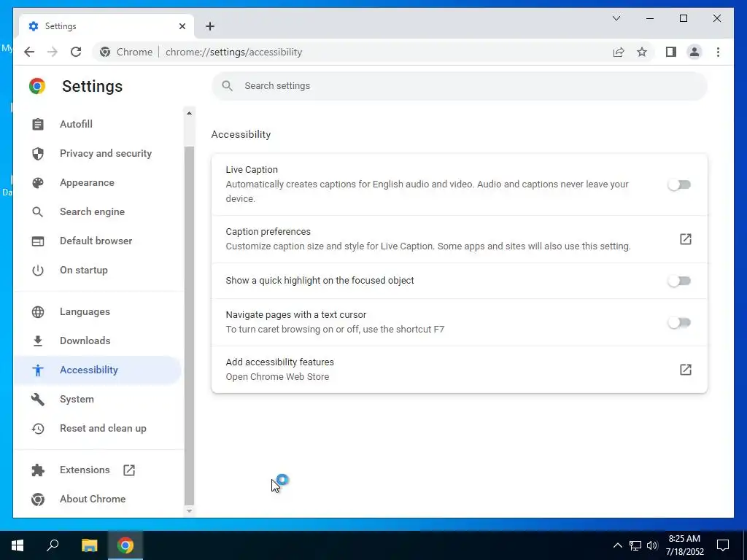Open Default browser settings
This screenshot has width=747, height=560.
(98, 241)
